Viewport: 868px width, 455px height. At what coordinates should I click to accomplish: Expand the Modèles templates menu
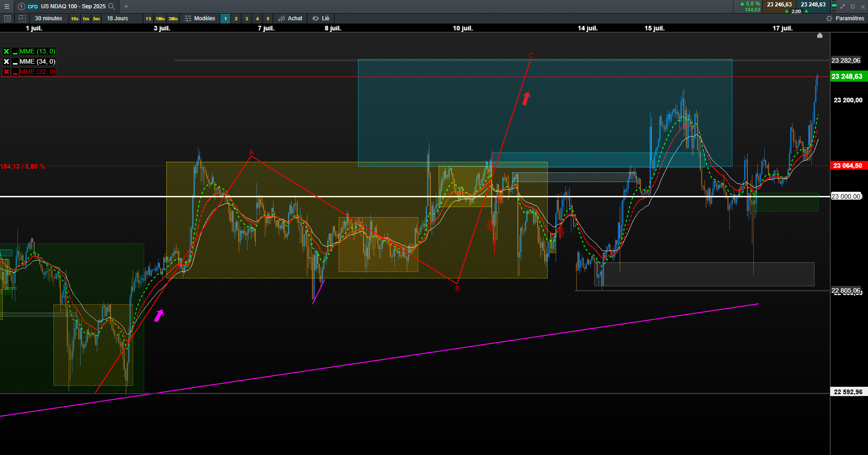click(x=200, y=18)
